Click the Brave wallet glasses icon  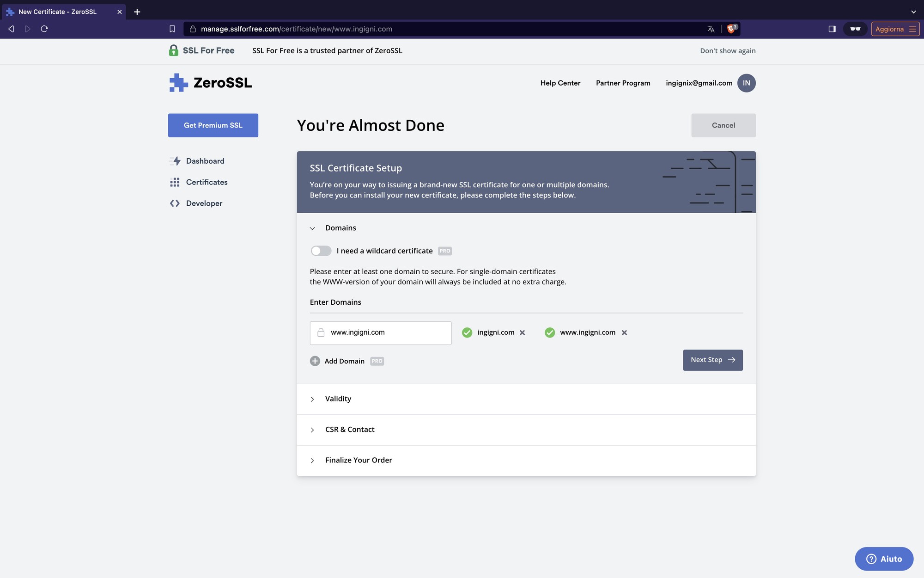855,29
